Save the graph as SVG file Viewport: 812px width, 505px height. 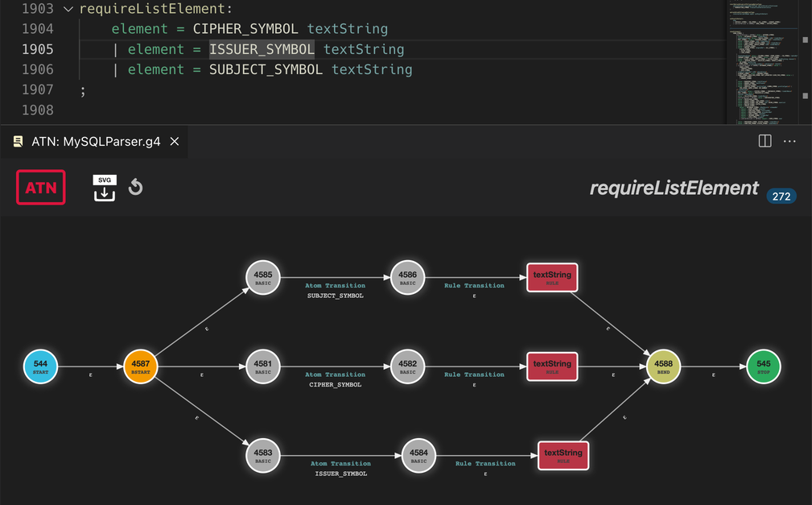(105, 188)
